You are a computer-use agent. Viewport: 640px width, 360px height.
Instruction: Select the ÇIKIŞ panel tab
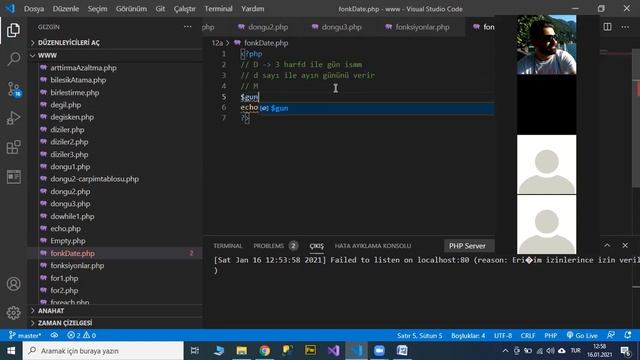[x=316, y=246]
